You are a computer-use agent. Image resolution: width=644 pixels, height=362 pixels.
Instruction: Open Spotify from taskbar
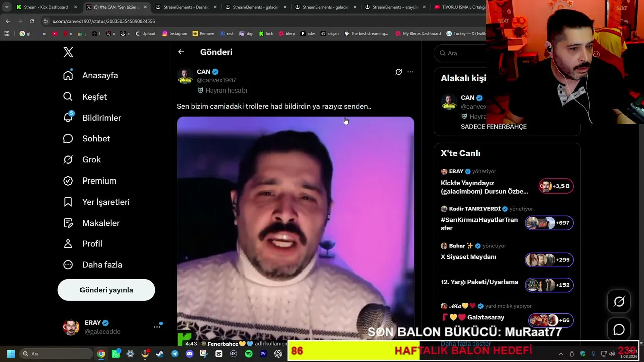[x=248, y=354]
